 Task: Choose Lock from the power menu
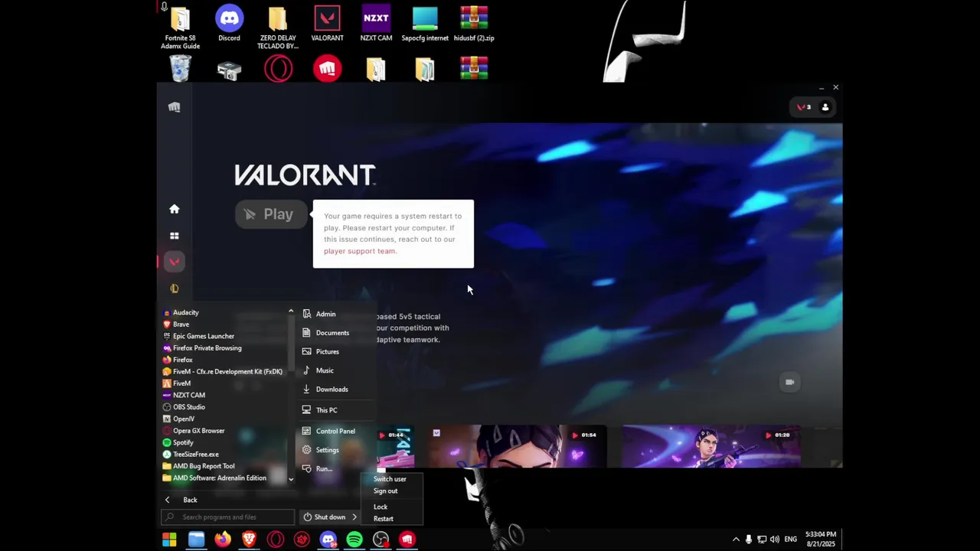[x=381, y=507]
